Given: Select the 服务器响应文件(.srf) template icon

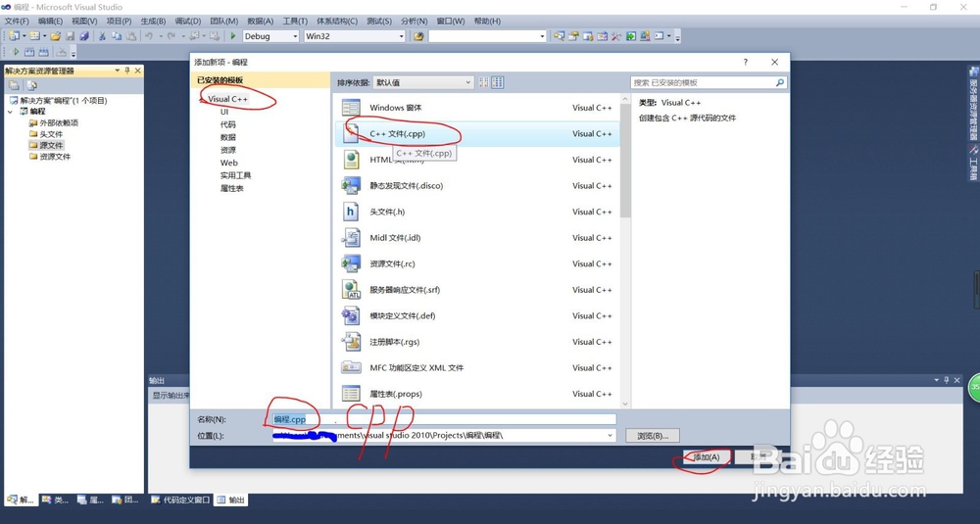Looking at the screenshot, I should point(351,290).
